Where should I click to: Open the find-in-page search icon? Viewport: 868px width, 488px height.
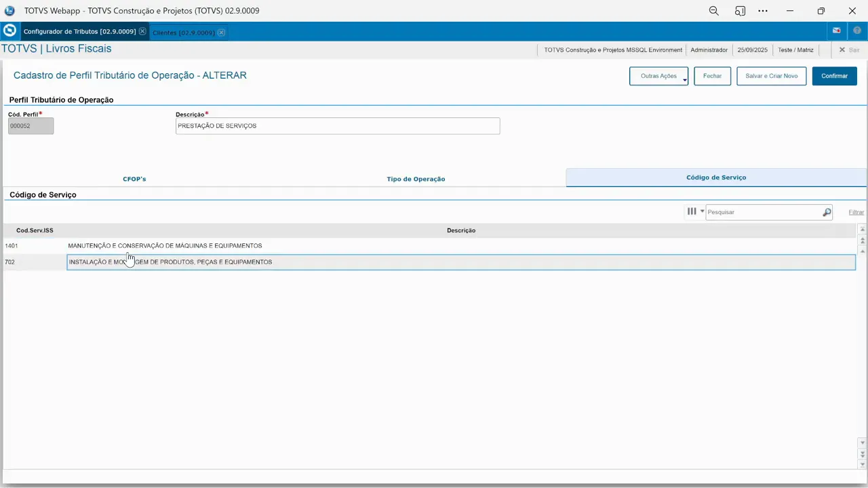tap(740, 10)
